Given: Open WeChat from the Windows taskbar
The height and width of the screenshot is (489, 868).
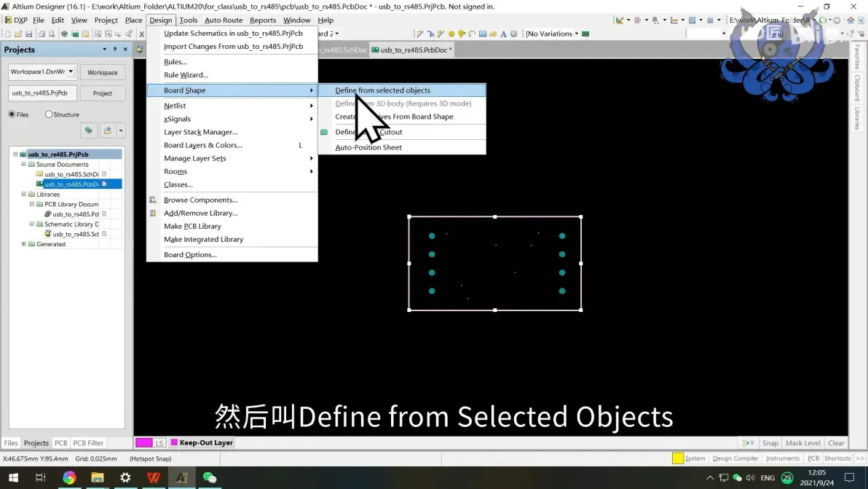Looking at the screenshot, I should 209,477.
